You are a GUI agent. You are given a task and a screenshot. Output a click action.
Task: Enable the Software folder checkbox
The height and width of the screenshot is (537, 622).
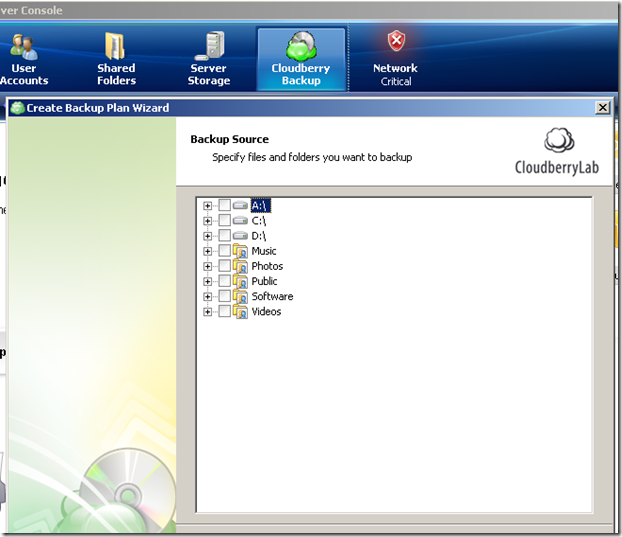pos(225,296)
